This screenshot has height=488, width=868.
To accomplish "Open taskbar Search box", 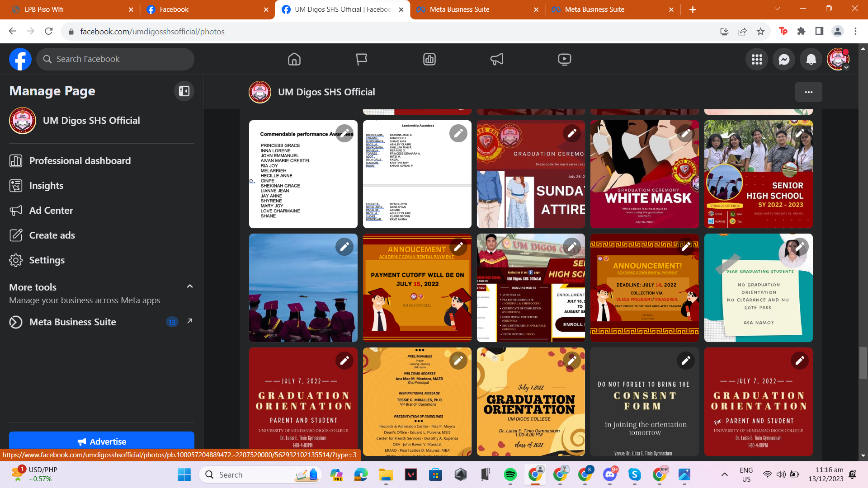I will point(261,474).
